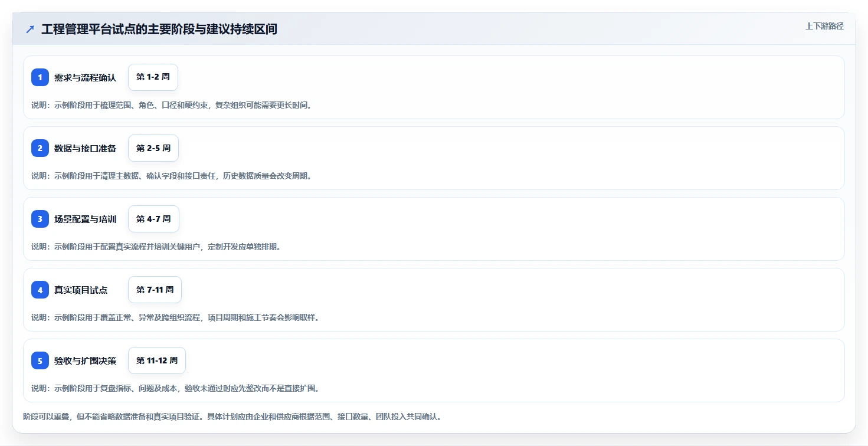Click the stage name 场景配置与培训

[x=85, y=219]
